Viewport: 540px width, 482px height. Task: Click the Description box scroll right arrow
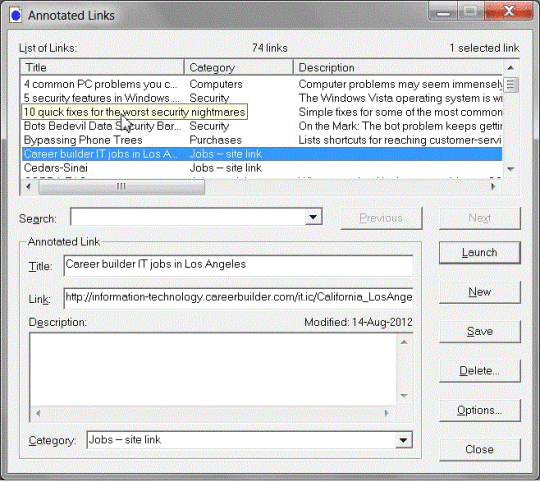[x=386, y=413]
